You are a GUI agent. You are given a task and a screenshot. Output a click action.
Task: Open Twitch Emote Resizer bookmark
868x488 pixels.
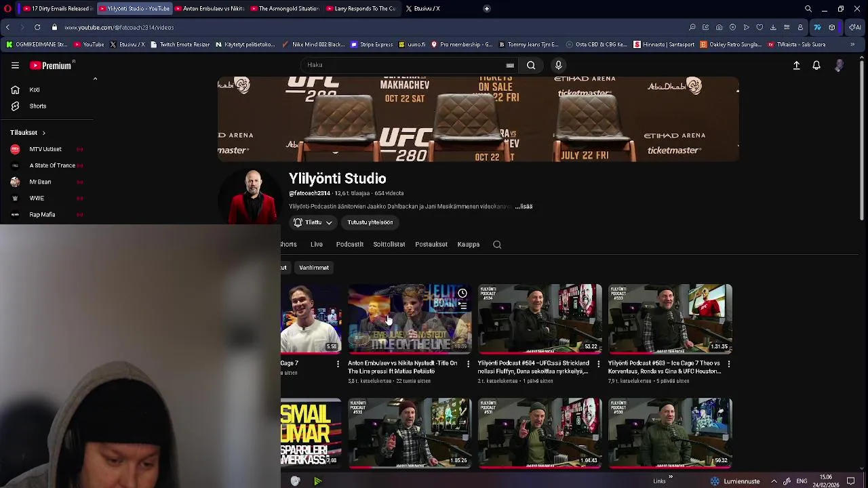(x=180, y=45)
